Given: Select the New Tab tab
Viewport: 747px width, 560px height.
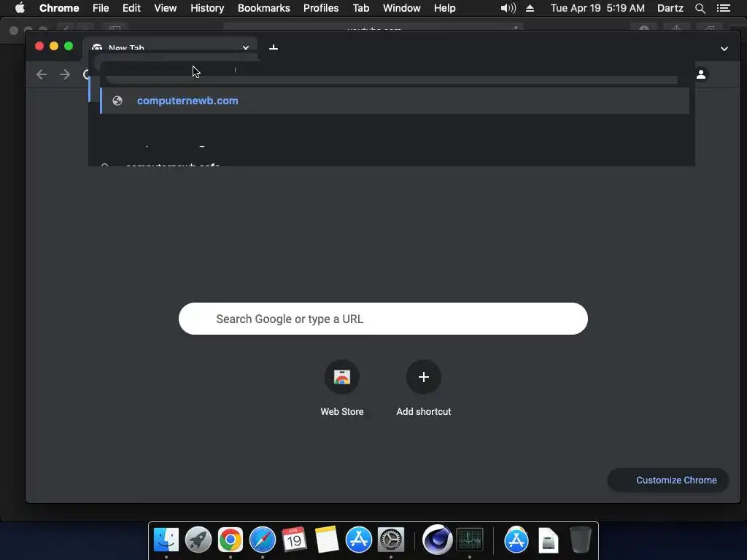Looking at the screenshot, I should [x=170, y=47].
